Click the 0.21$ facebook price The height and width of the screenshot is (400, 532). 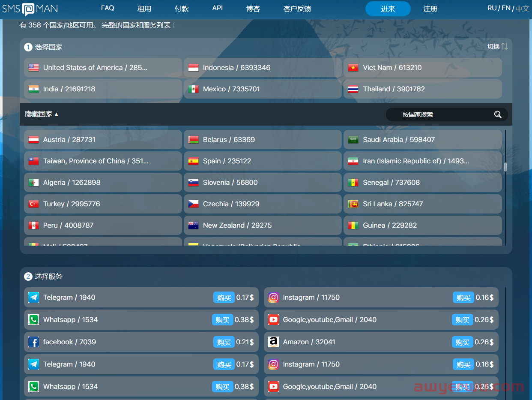pos(245,342)
